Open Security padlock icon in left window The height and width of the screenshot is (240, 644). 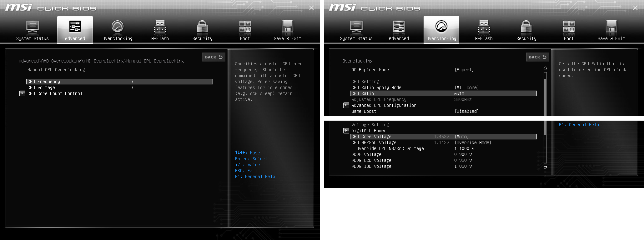tap(203, 27)
